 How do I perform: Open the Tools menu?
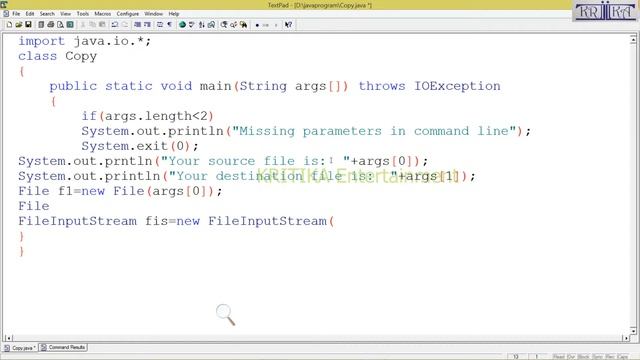click(83, 14)
